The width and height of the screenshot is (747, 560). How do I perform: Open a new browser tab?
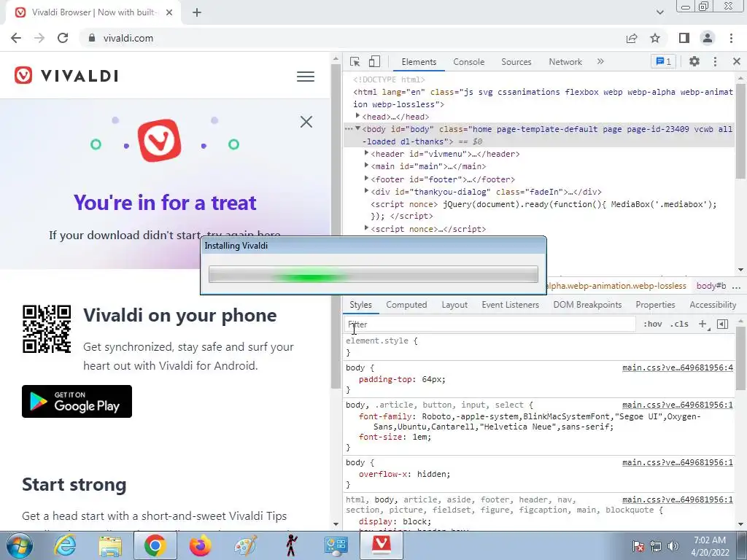pyautogui.click(x=197, y=13)
